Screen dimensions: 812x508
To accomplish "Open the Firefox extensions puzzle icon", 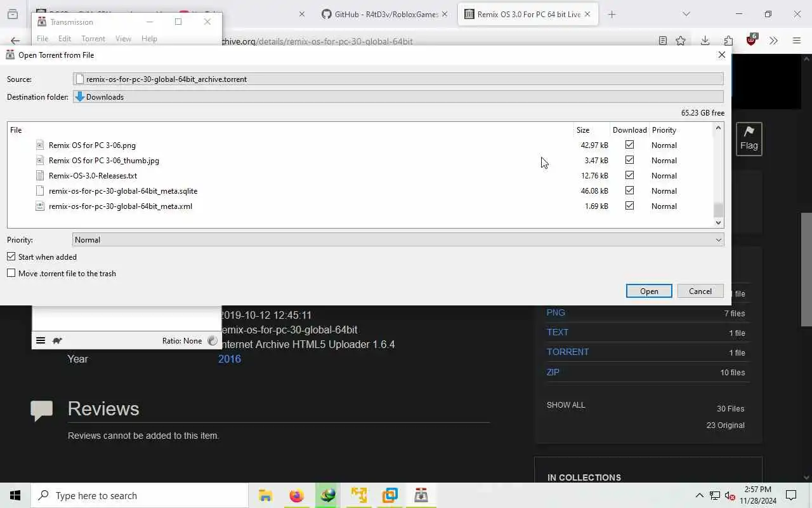I will coord(728,41).
